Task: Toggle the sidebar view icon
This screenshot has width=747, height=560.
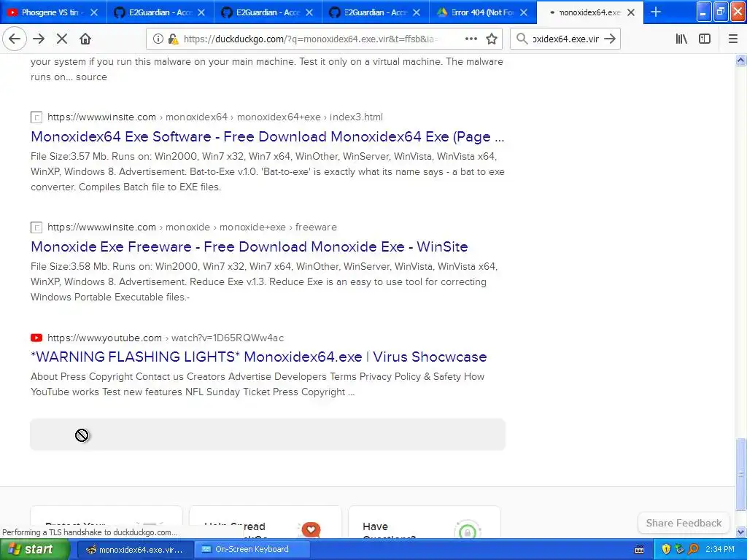Action: tap(705, 39)
